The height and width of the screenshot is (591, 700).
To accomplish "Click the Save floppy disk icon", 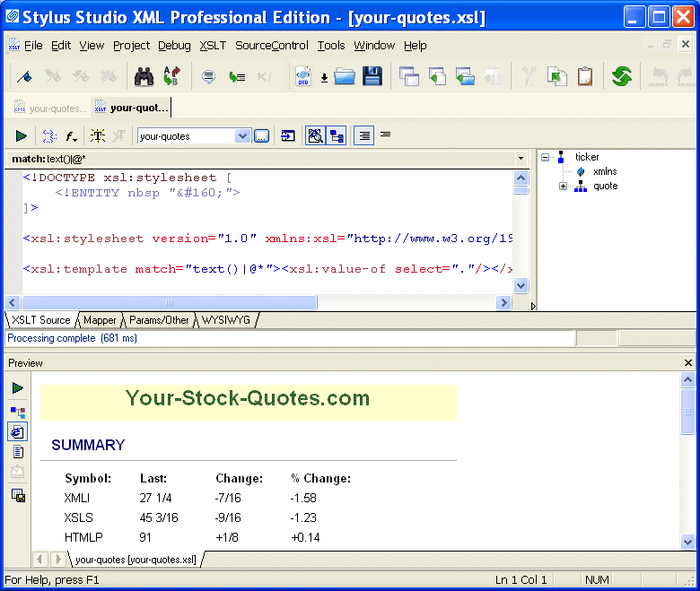I will tap(372, 77).
